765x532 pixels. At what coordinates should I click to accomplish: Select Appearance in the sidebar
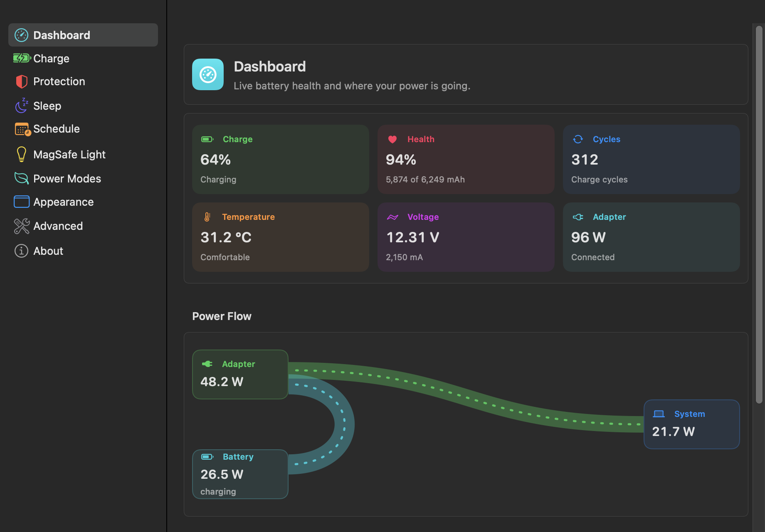83,202
